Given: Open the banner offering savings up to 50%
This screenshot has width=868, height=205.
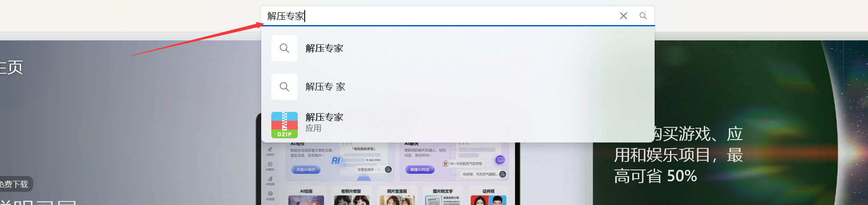Looking at the screenshot, I should click(x=730, y=123).
